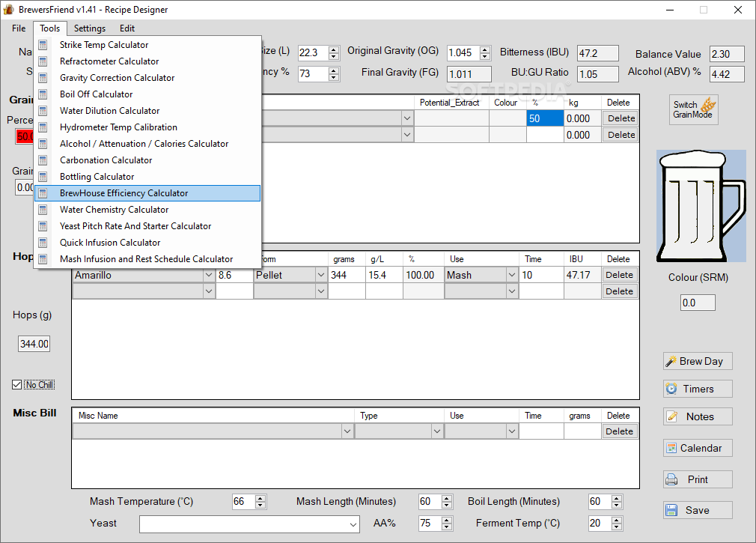The image size is (756, 543).
Task: Click the Original Gravity 1.045 stepper
Action: (x=485, y=52)
